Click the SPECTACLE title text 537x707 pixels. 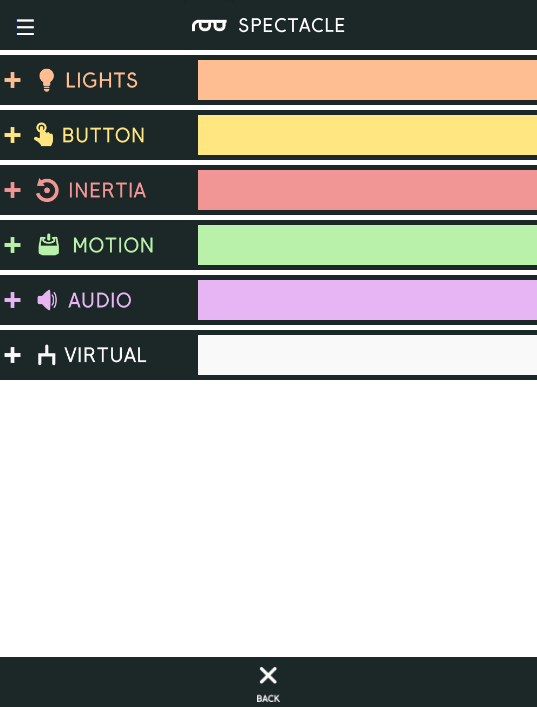click(x=292, y=26)
